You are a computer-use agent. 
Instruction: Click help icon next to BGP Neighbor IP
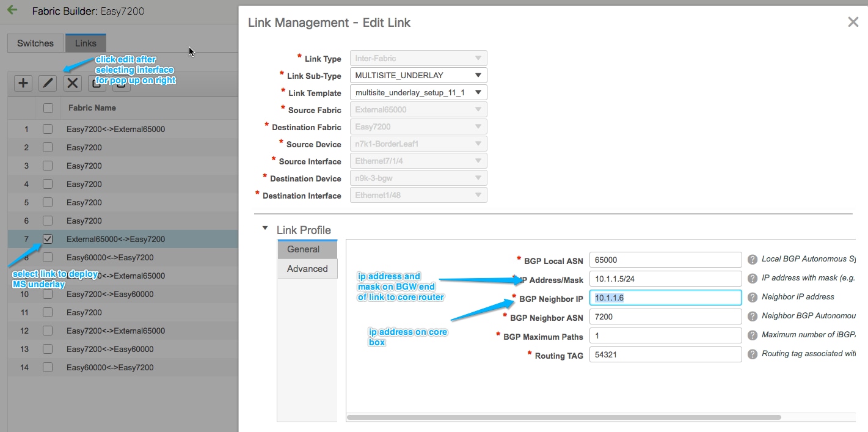coord(752,297)
